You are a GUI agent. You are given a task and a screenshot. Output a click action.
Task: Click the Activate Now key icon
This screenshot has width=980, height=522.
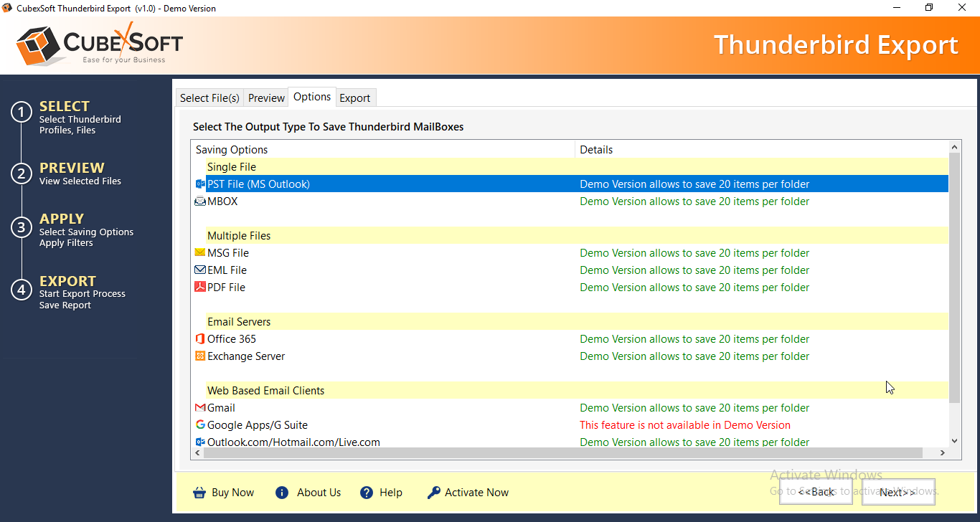point(433,493)
